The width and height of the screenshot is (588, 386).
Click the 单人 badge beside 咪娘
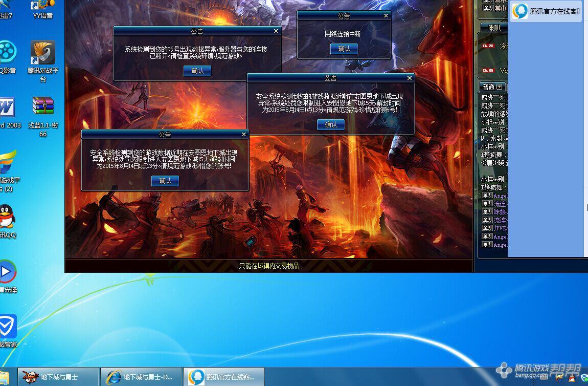[487, 212]
